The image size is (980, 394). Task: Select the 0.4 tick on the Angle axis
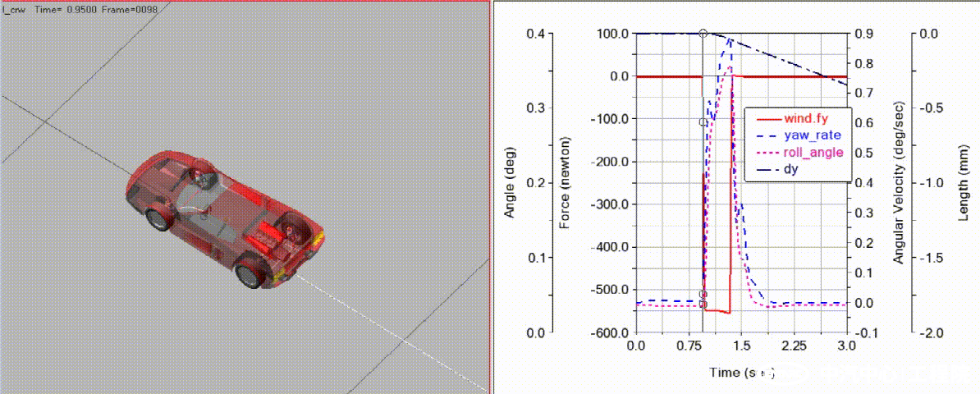coord(534,34)
